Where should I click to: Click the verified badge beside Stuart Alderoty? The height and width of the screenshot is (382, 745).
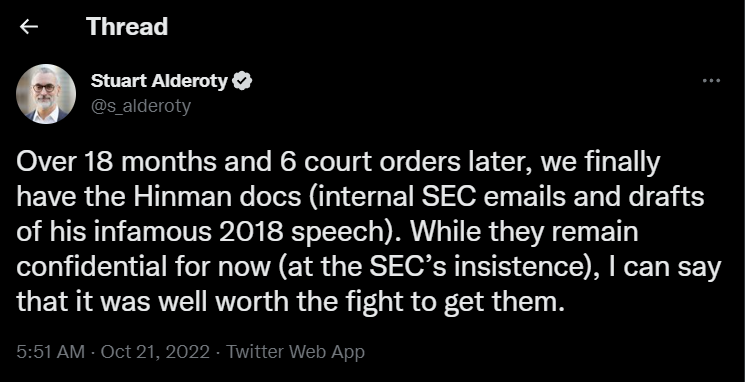coord(242,81)
